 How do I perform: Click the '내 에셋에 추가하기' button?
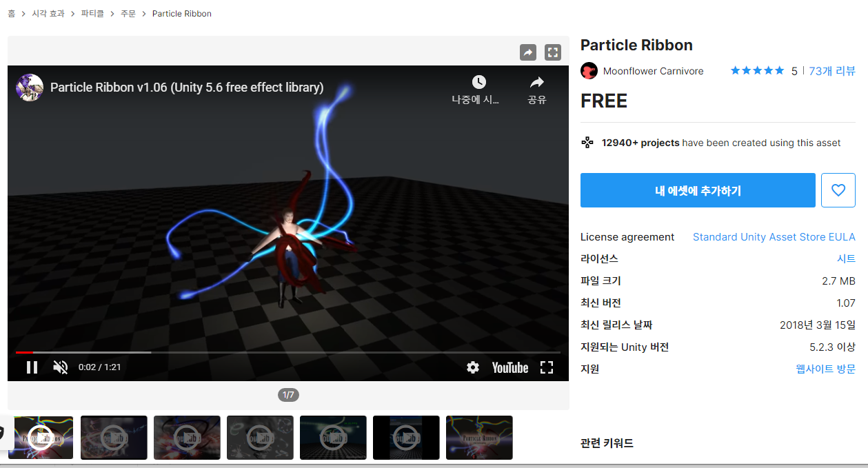[698, 190]
